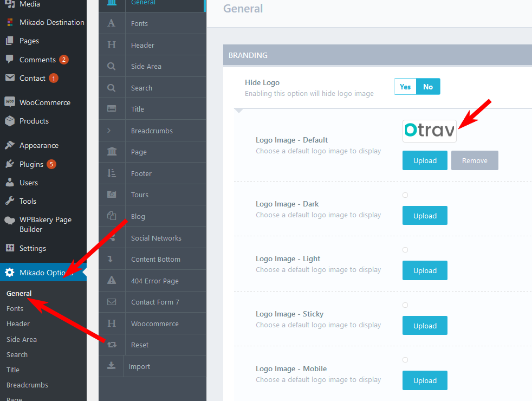Click the Plugins plug icon
532x401 pixels.
click(x=10, y=164)
